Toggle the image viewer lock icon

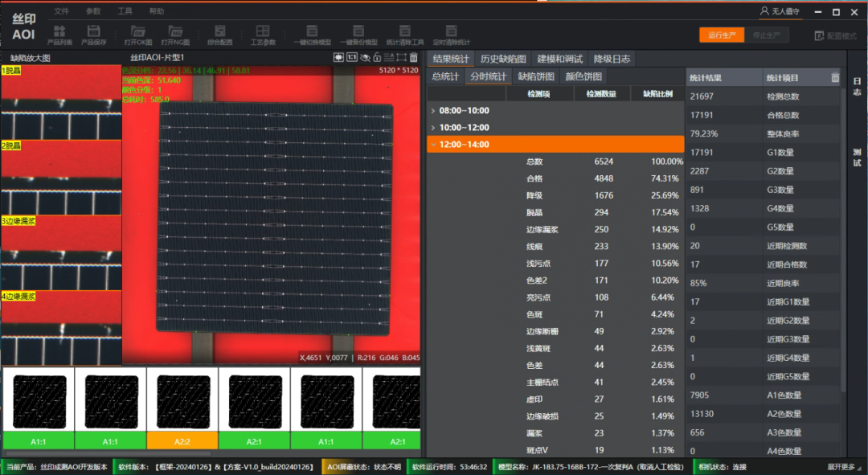(x=377, y=58)
